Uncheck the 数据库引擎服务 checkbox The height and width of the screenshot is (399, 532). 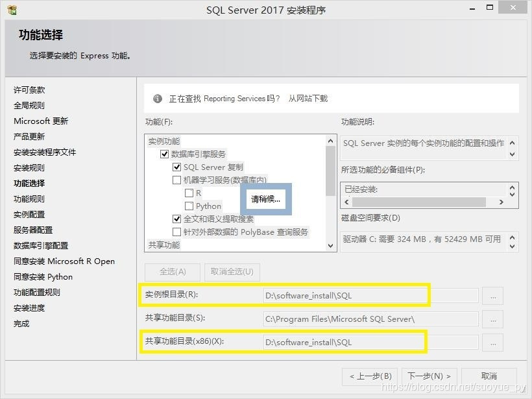[165, 154]
